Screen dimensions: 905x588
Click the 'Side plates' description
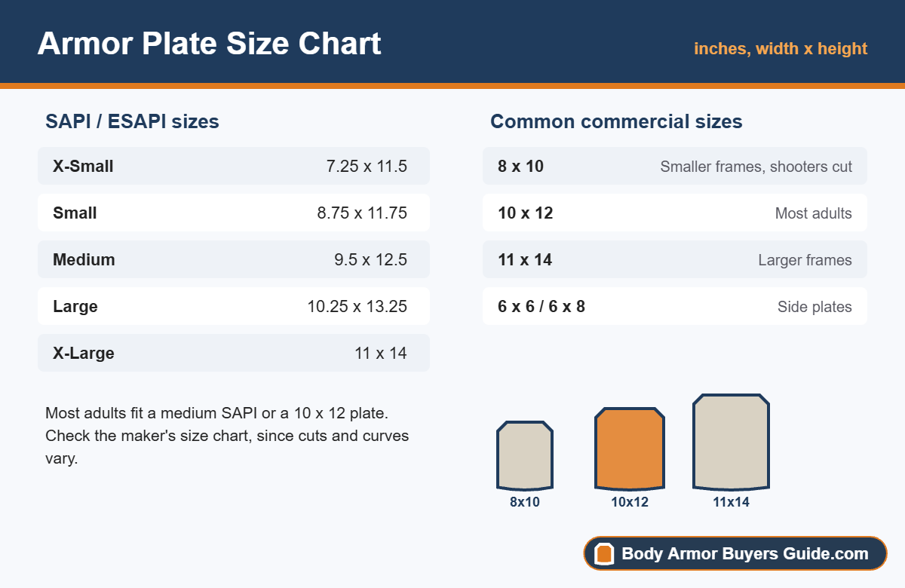[x=815, y=307]
